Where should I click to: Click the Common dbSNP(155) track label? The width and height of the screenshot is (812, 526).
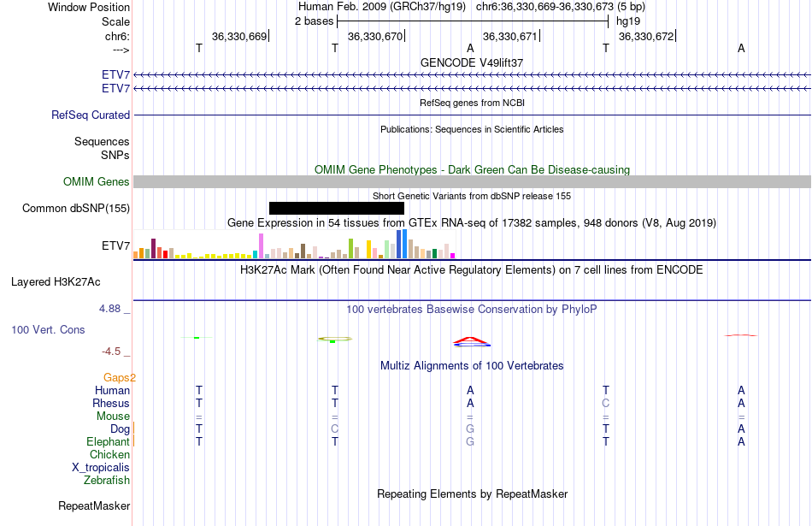pos(76,209)
